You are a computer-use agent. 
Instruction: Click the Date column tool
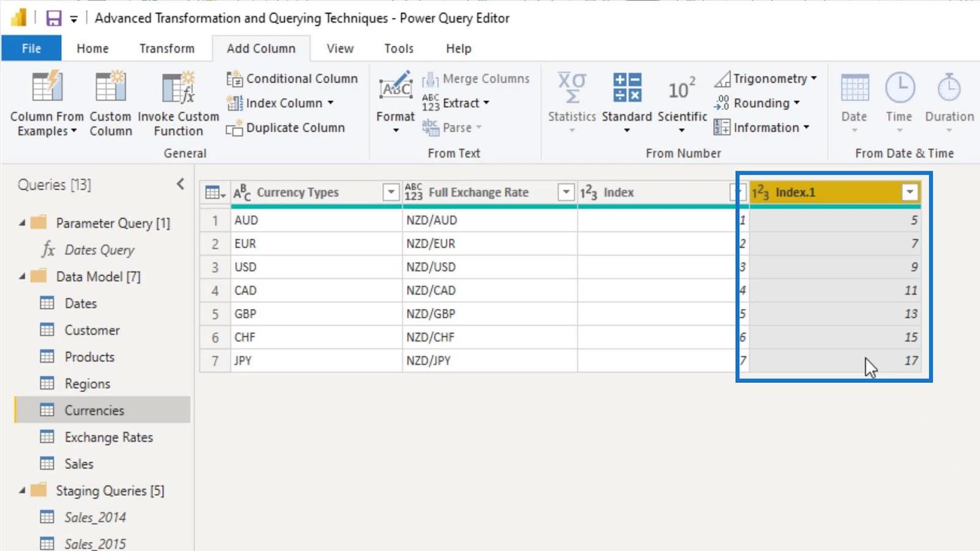(x=854, y=102)
